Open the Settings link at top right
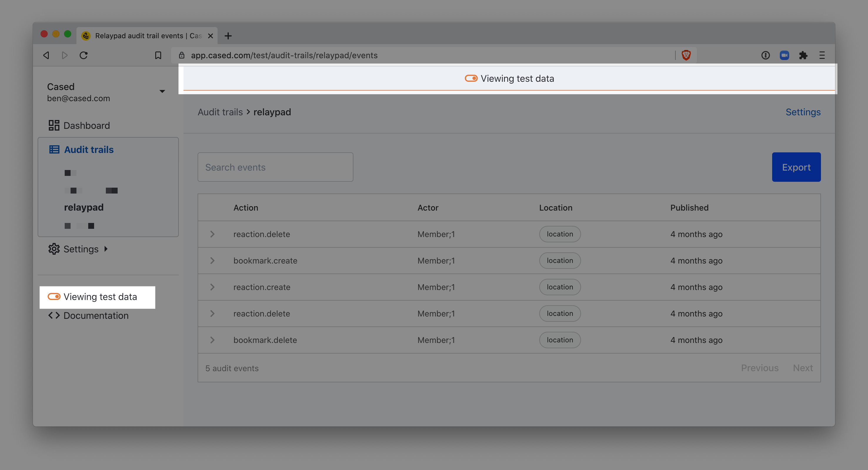Image resolution: width=868 pixels, height=470 pixels. (x=803, y=112)
